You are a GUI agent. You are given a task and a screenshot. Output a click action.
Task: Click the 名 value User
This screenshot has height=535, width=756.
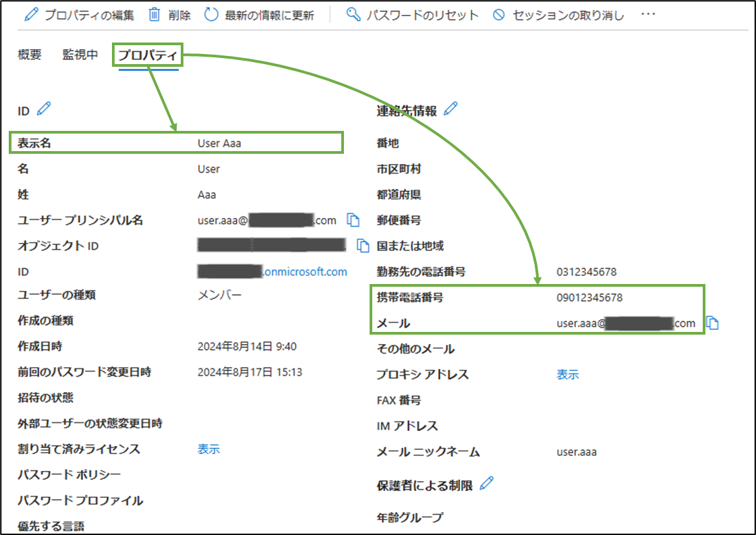point(209,169)
